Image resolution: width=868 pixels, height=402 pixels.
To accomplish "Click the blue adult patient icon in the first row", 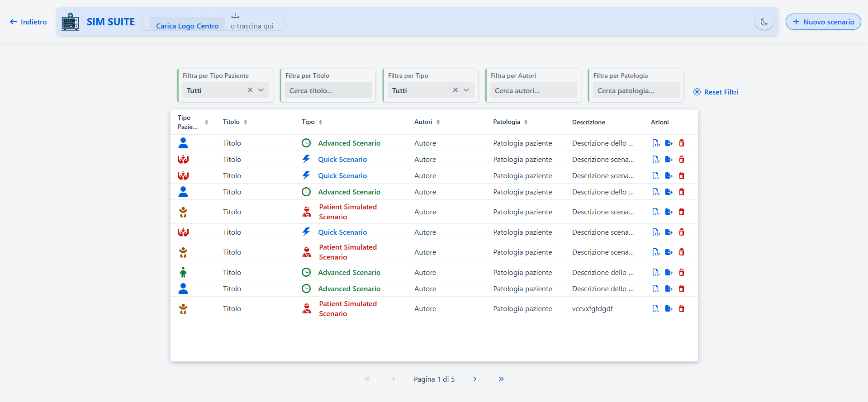I will (x=183, y=143).
